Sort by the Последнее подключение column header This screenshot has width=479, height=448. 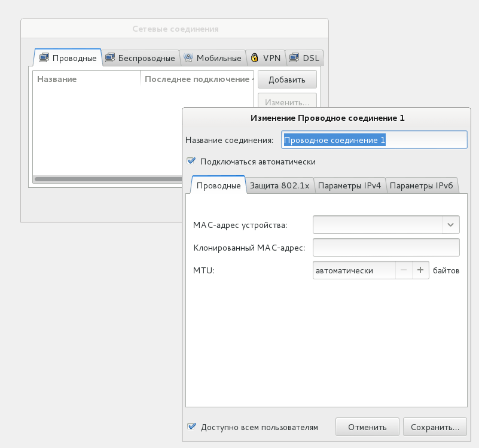point(197,79)
